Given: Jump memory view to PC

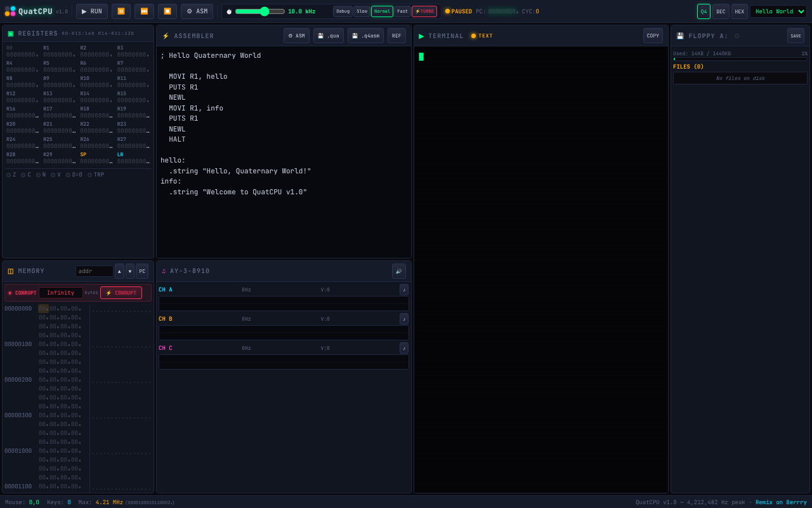Looking at the screenshot, I should pos(142,271).
